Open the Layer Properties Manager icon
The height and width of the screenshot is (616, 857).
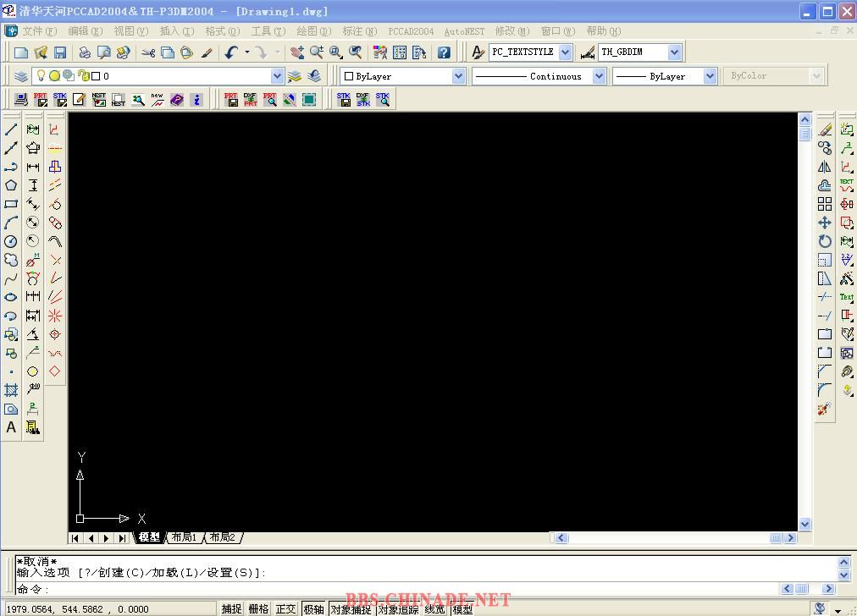click(x=21, y=76)
